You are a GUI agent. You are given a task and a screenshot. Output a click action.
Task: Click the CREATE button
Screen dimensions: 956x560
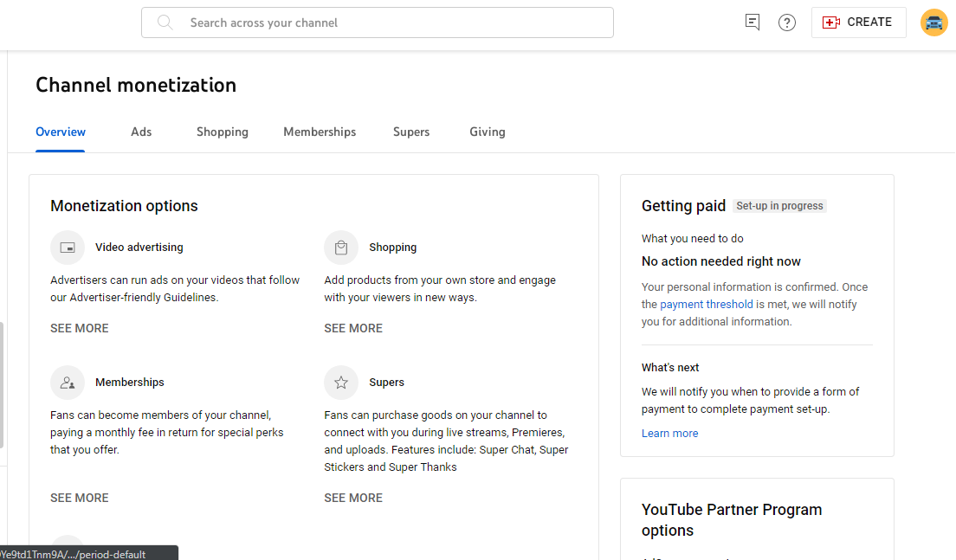point(858,23)
